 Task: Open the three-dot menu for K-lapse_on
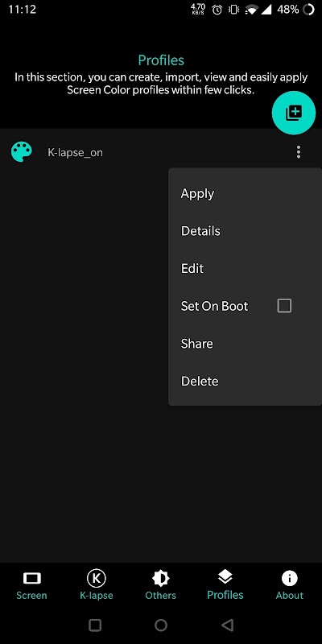pyautogui.click(x=299, y=152)
